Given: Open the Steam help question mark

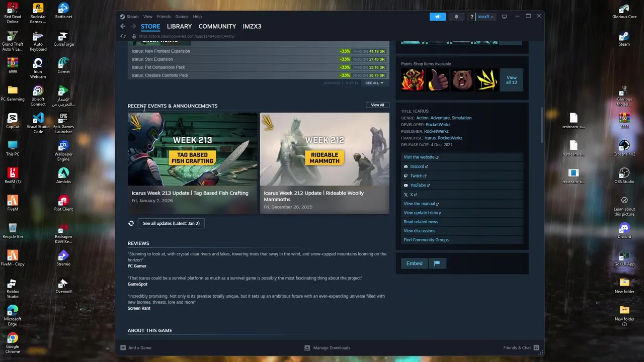Looking at the screenshot, I should [x=471, y=17].
